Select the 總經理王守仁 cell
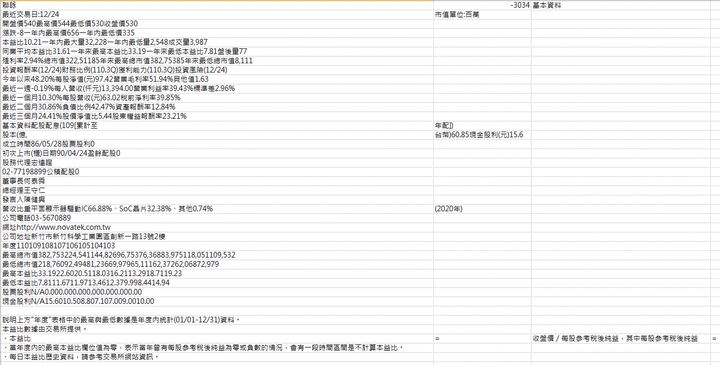The image size is (720, 365). point(217,190)
